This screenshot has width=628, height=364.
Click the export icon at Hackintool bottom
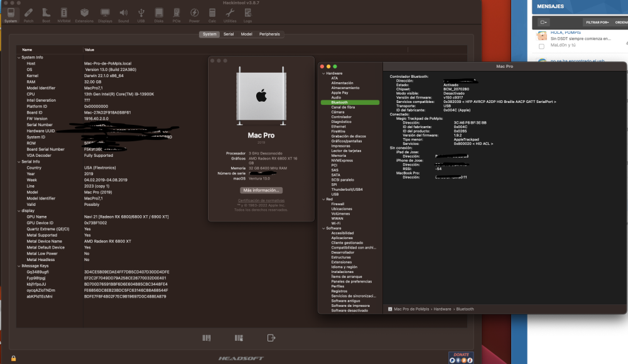[271, 338]
